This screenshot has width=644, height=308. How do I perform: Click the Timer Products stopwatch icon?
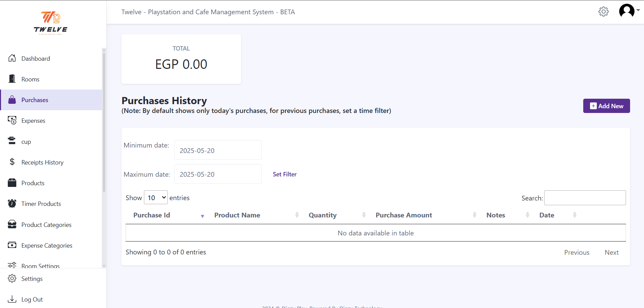coord(12,204)
